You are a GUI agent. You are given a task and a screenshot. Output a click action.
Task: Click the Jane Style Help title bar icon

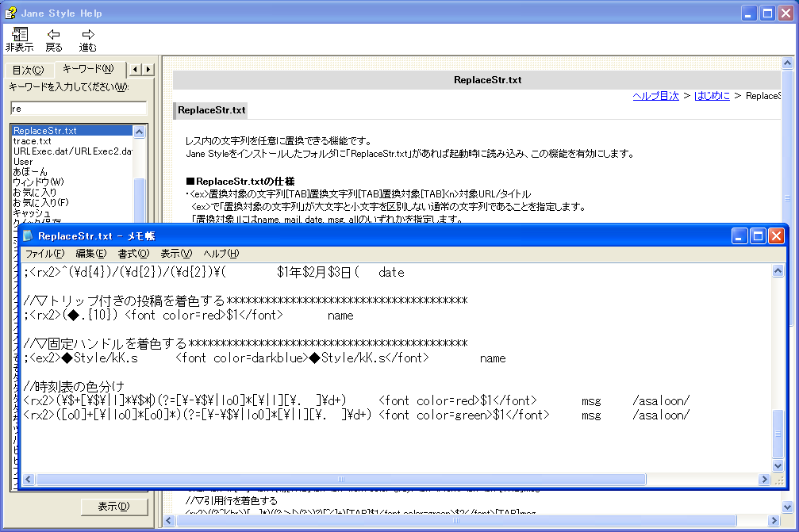pos(10,13)
